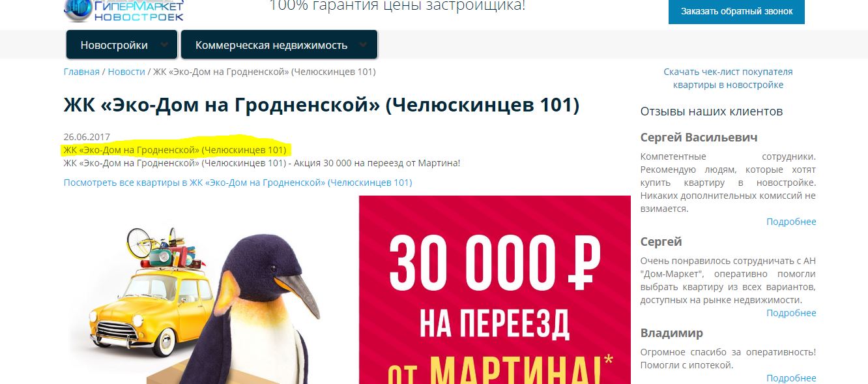Screen dimensions: 868x384
Task: Click the red 30 000 ₽ banner
Action: pyautogui.click(x=495, y=290)
